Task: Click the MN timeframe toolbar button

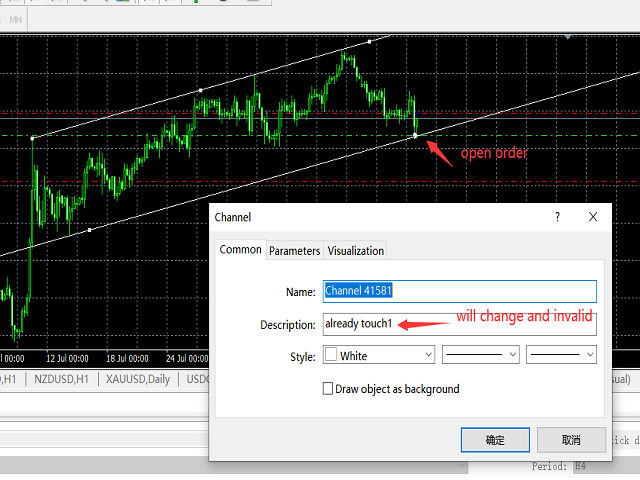Action: point(16,17)
